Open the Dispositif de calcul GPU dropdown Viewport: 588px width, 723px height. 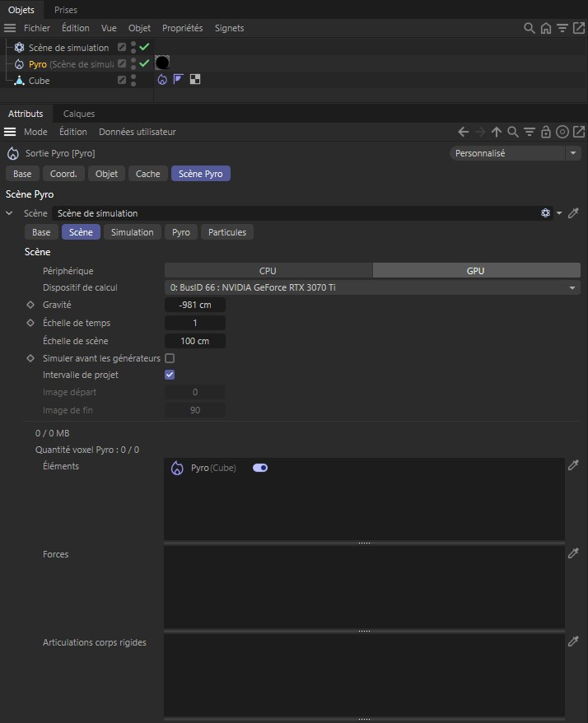[x=372, y=287]
